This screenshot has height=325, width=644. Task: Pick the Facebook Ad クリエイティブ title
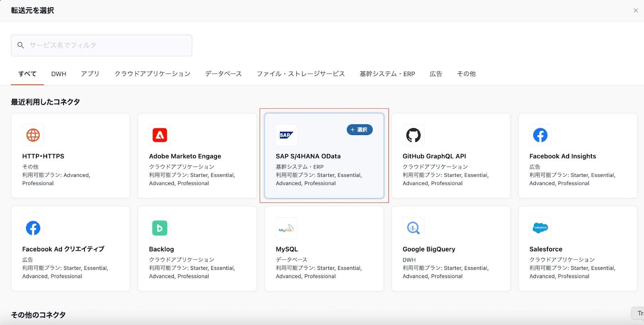click(x=63, y=249)
